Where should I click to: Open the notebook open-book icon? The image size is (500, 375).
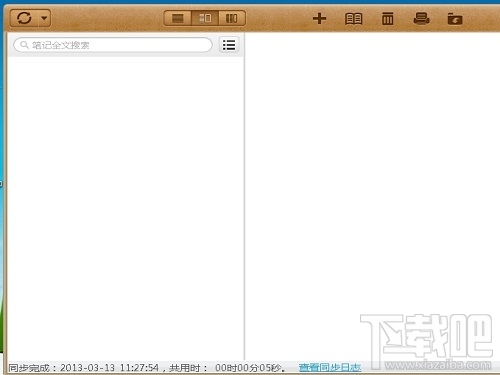(x=353, y=19)
